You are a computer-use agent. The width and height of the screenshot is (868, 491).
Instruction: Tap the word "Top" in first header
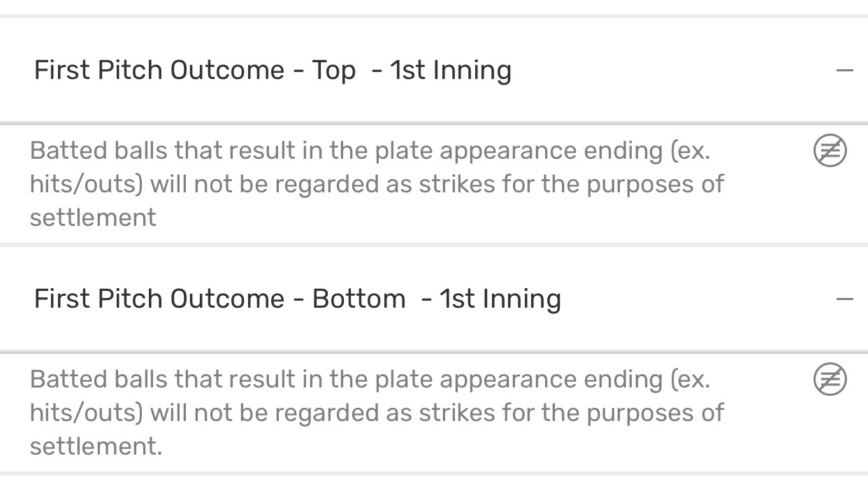click(x=333, y=70)
